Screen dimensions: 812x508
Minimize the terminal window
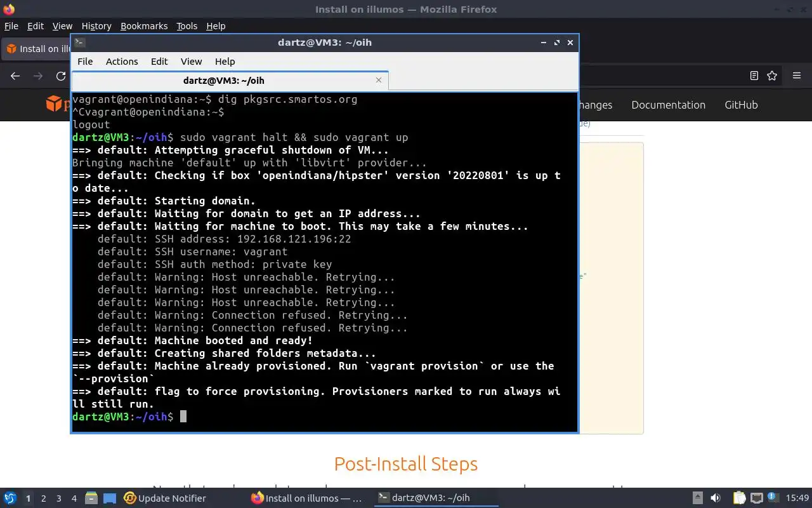[544, 43]
